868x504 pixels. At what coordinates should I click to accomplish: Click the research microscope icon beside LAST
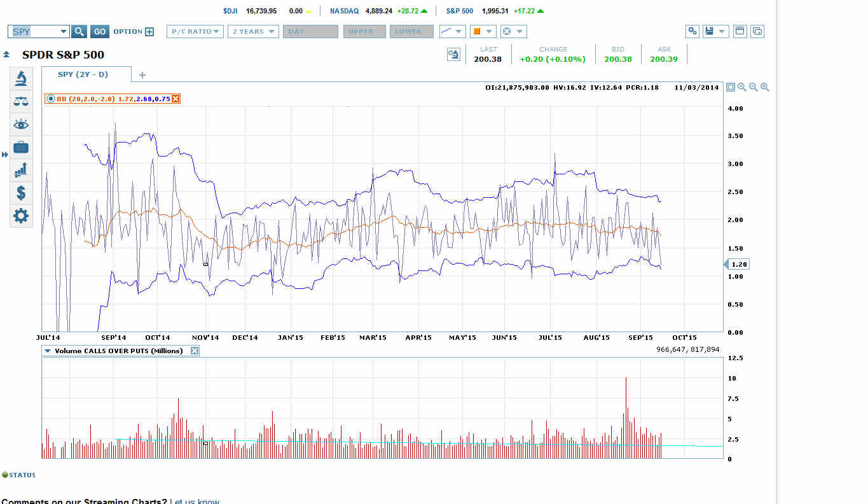pyautogui.click(x=453, y=55)
